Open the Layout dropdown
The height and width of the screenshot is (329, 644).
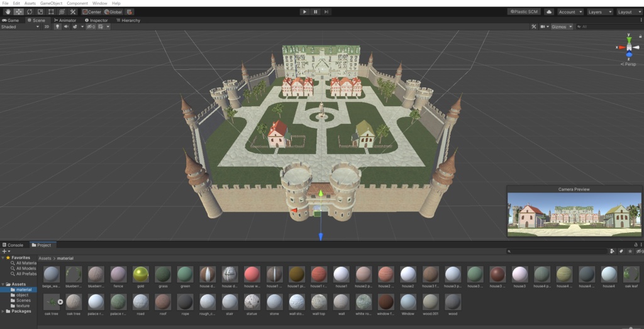coord(630,12)
